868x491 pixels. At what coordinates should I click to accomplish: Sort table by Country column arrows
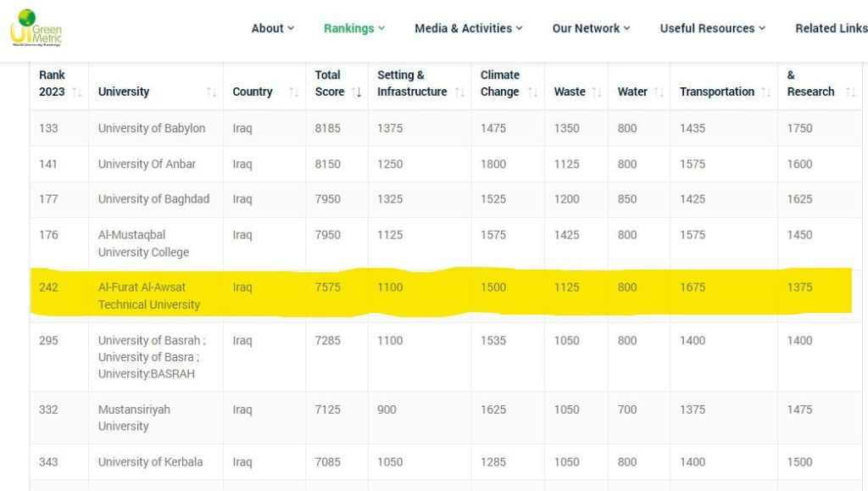coord(294,92)
